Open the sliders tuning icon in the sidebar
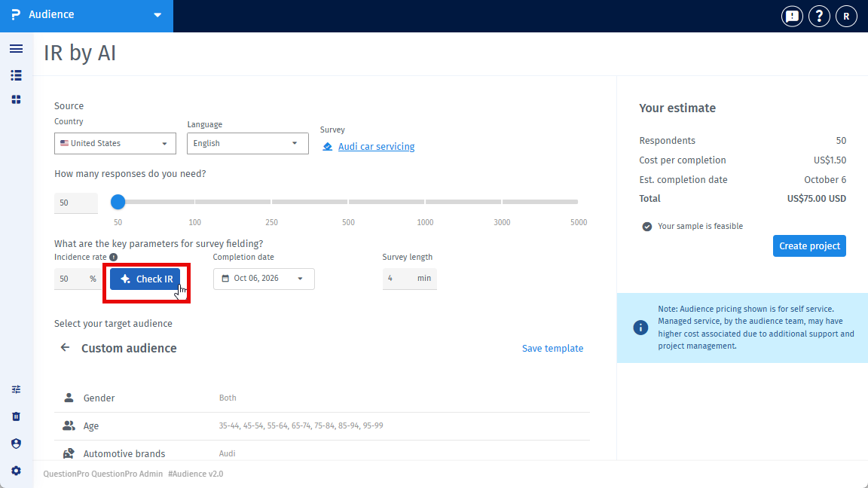868x488 pixels. point(16,389)
